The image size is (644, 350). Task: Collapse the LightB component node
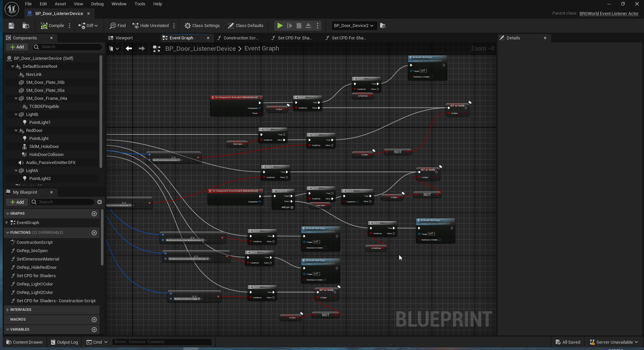point(16,115)
